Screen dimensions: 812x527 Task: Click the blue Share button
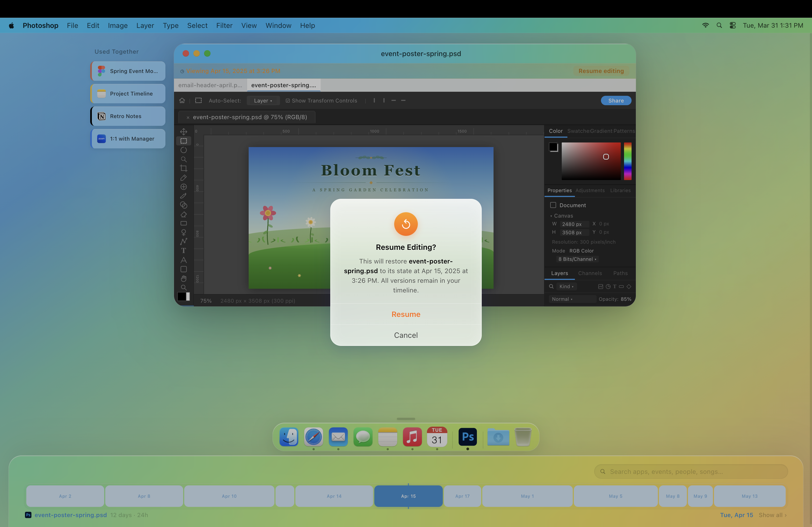point(616,101)
